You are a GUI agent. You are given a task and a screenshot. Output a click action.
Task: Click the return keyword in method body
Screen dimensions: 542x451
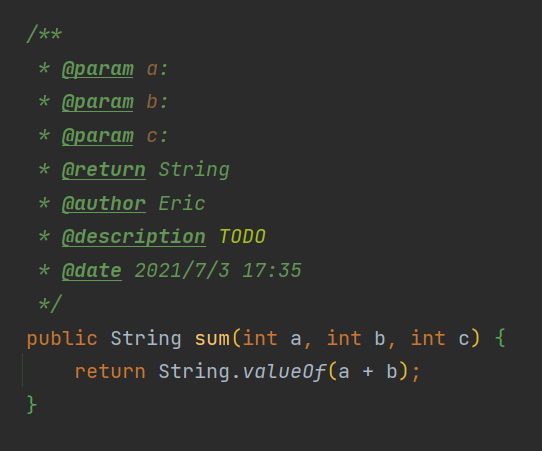coord(110,372)
